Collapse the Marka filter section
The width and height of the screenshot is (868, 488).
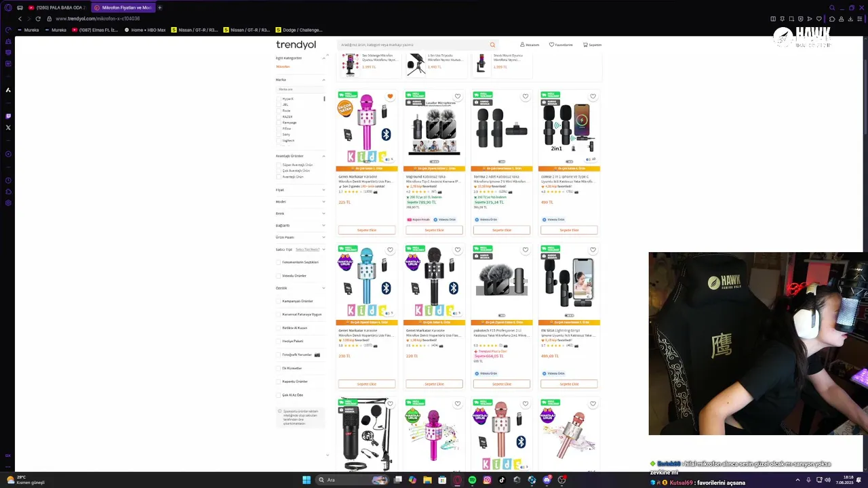323,80
